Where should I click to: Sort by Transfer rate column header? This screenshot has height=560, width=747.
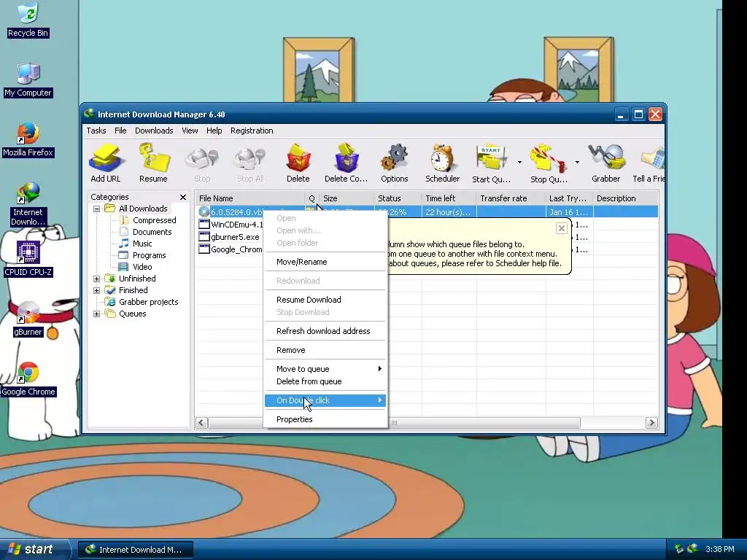pos(510,198)
